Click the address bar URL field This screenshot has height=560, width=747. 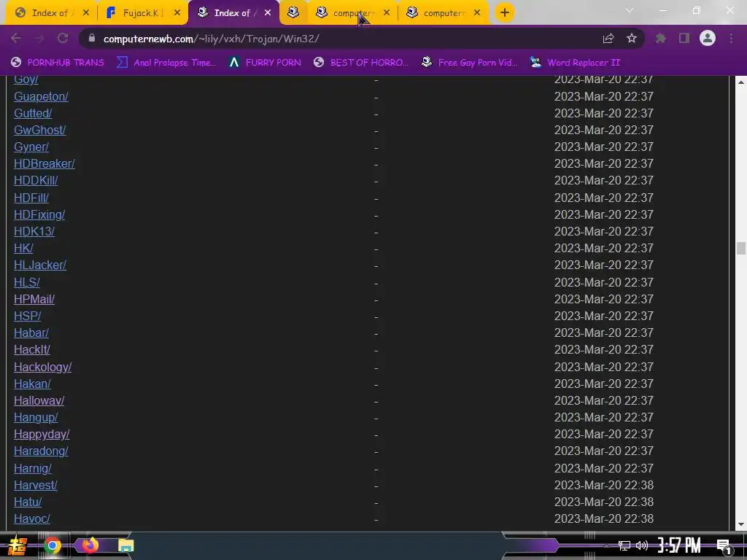pos(343,39)
